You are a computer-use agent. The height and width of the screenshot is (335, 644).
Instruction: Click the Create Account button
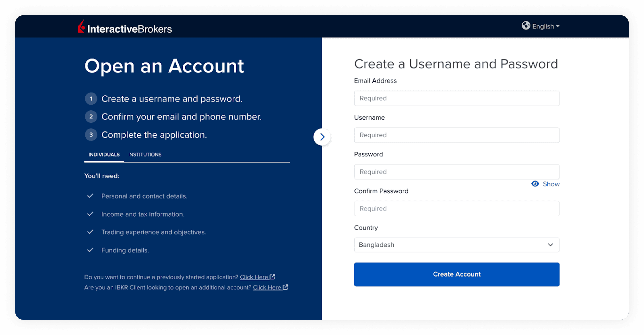(457, 274)
